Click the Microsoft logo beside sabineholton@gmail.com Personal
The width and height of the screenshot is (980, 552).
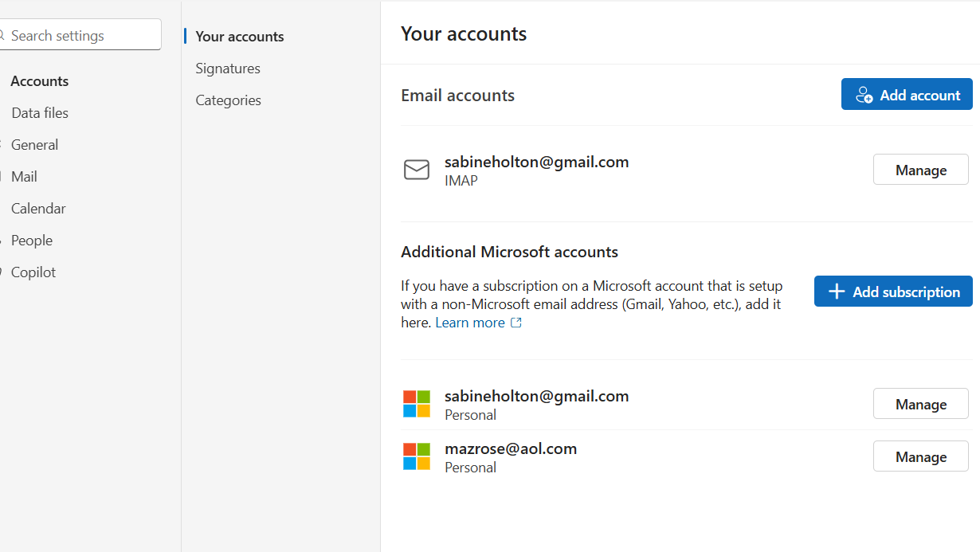click(x=417, y=404)
